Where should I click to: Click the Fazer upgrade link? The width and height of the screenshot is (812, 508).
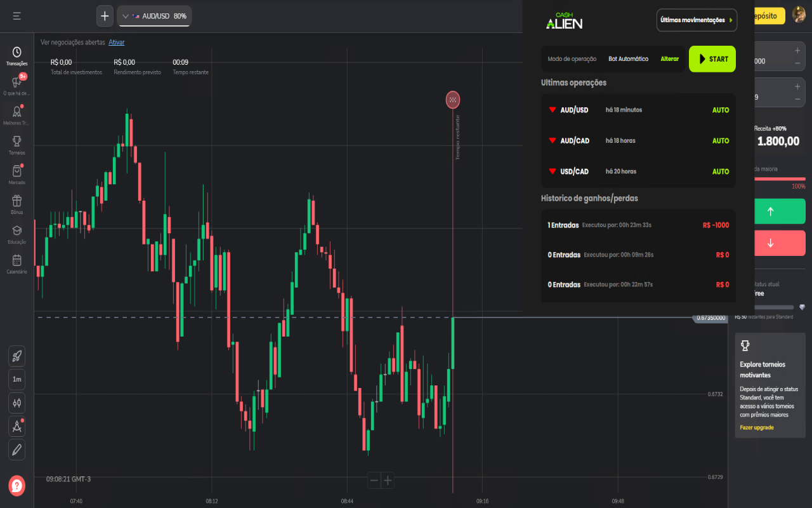tap(757, 427)
